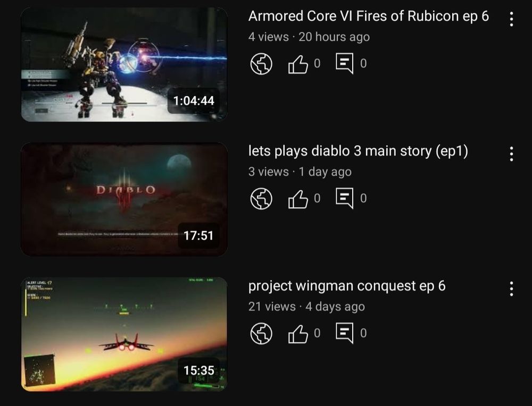
Task: Click thumbs-up icon on project wingman video
Action: pos(298,334)
